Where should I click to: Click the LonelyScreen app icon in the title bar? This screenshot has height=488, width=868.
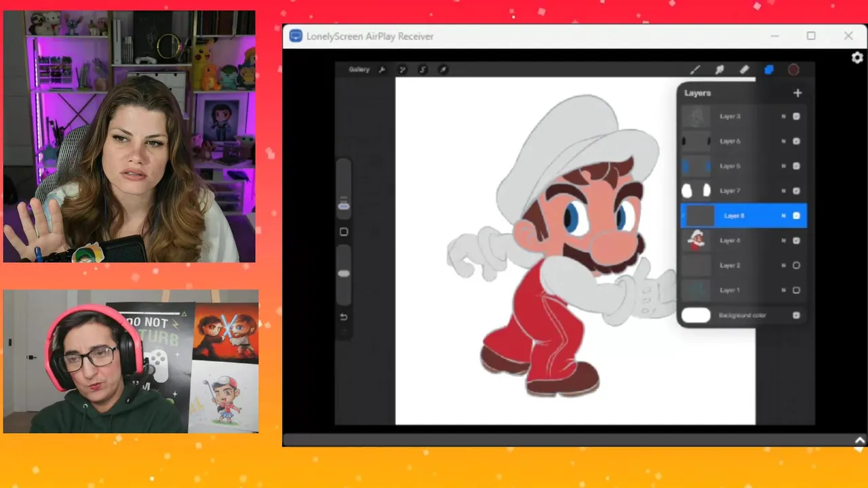[x=296, y=36]
